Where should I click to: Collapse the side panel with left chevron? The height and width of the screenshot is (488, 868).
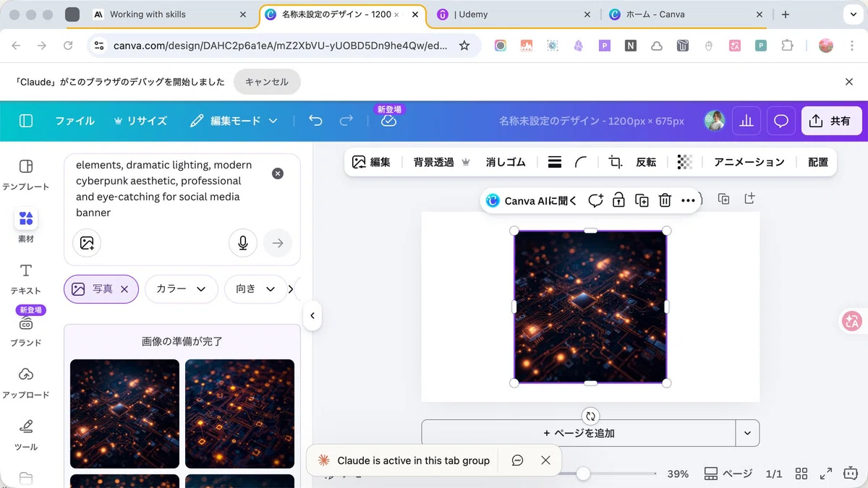[x=312, y=316]
